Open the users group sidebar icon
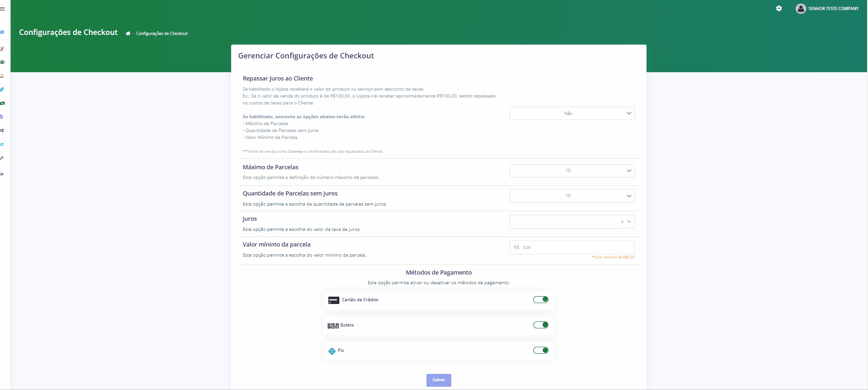The height and width of the screenshot is (390, 868). point(2,62)
